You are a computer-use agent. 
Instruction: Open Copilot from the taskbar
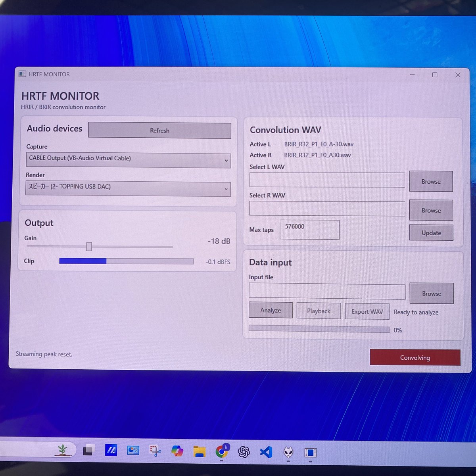pos(177,451)
